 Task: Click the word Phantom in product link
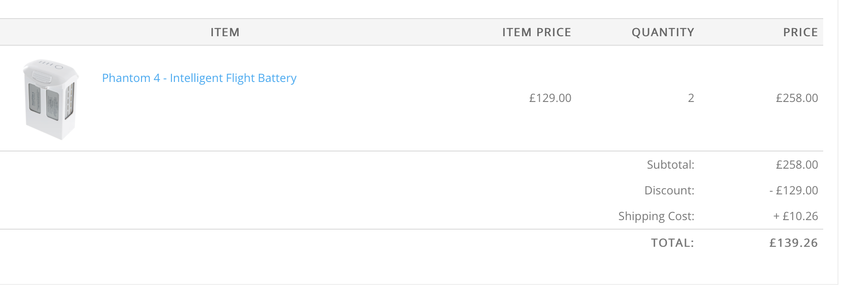click(126, 78)
